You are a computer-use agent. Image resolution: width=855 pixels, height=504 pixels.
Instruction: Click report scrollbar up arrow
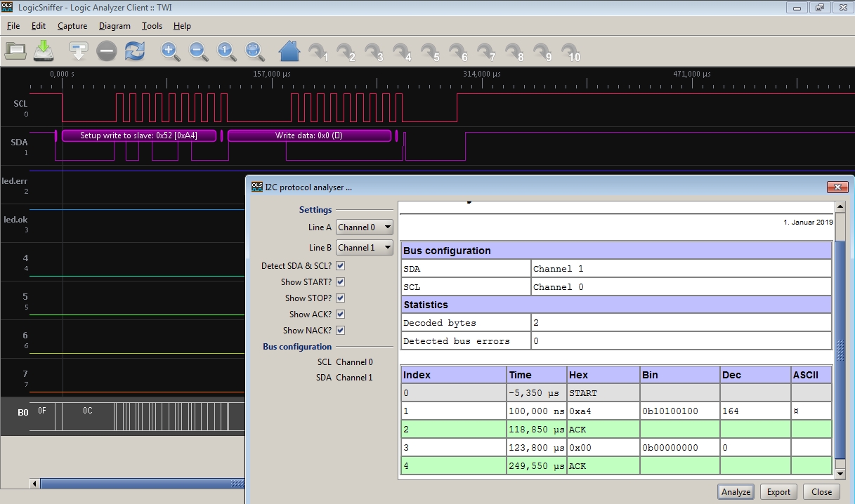(x=840, y=208)
